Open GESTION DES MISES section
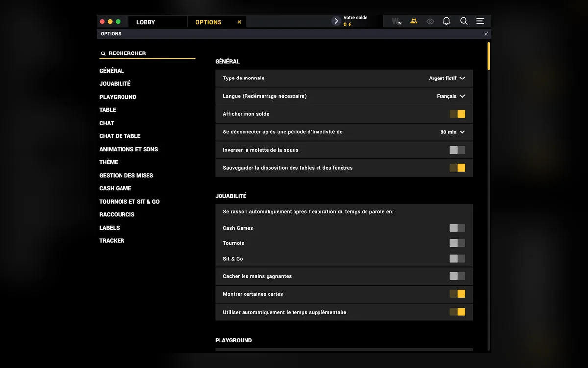The height and width of the screenshot is (368, 588). tap(126, 176)
